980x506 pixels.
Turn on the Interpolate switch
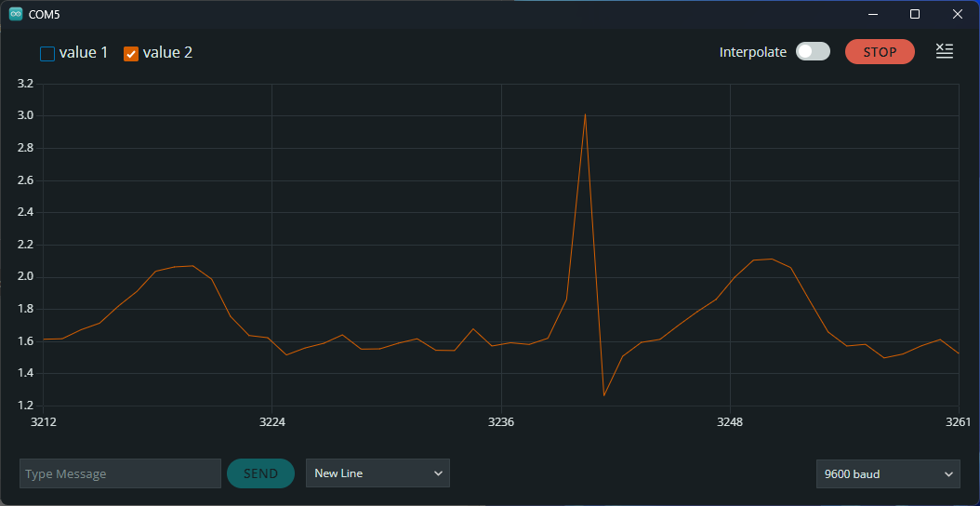pyautogui.click(x=813, y=52)
